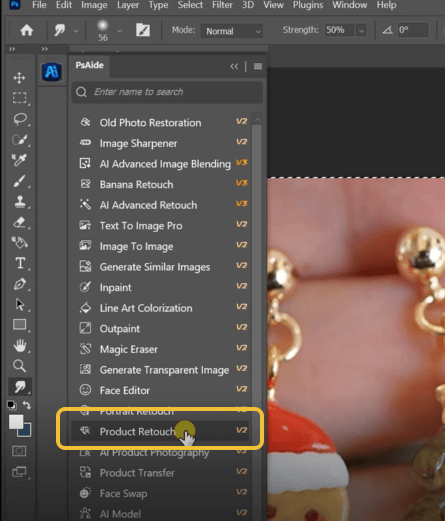Click the Outpaint icon
Image resolution: width=445 pixels, height=521 pixels.
[x=85, y=328]
